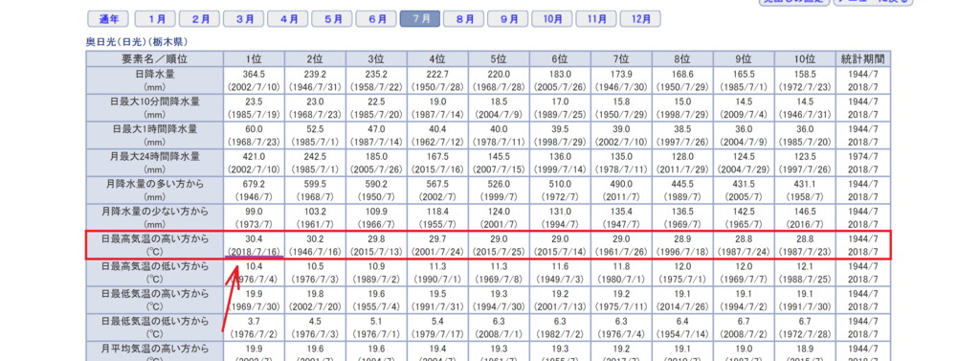Select the 月最大24時間降水量 row header
980x361 pixels.
(x=155, y=163)
